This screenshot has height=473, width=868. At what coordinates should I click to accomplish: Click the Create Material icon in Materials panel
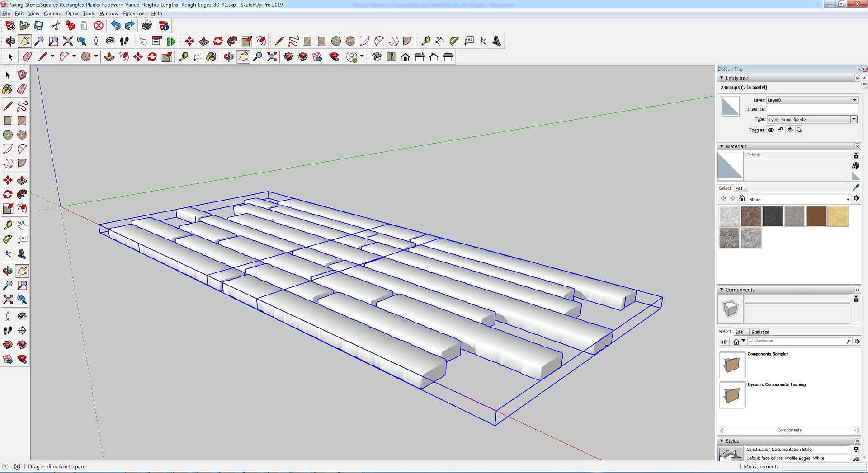[855, 166]
